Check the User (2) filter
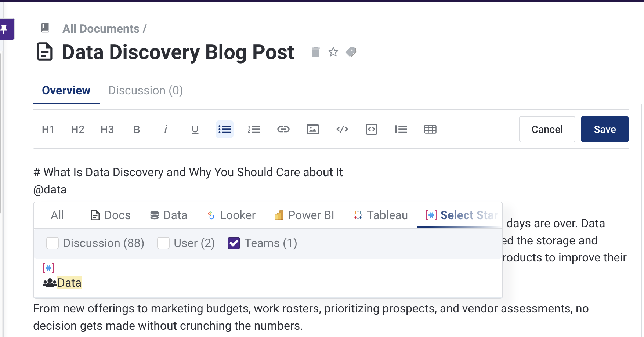 coord(163,243)
